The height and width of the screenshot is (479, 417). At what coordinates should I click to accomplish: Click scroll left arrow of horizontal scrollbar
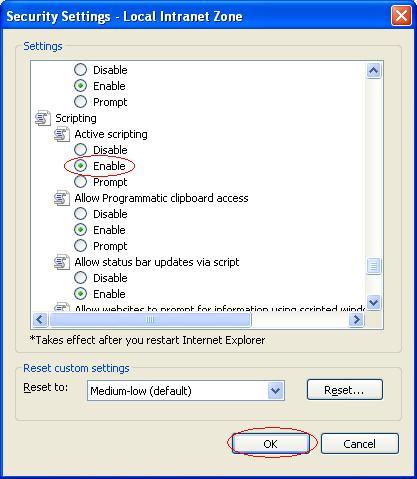[40, 320]
